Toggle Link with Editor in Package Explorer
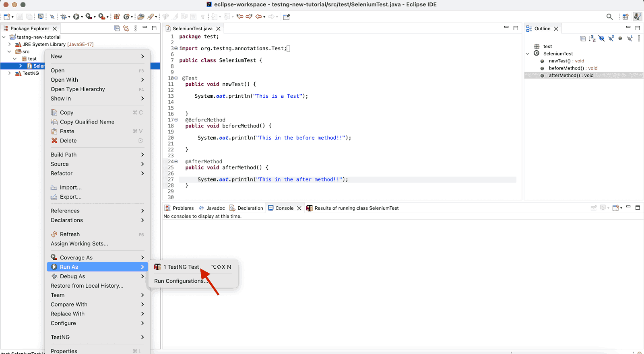The image size is (644, 354). point(126,28)
